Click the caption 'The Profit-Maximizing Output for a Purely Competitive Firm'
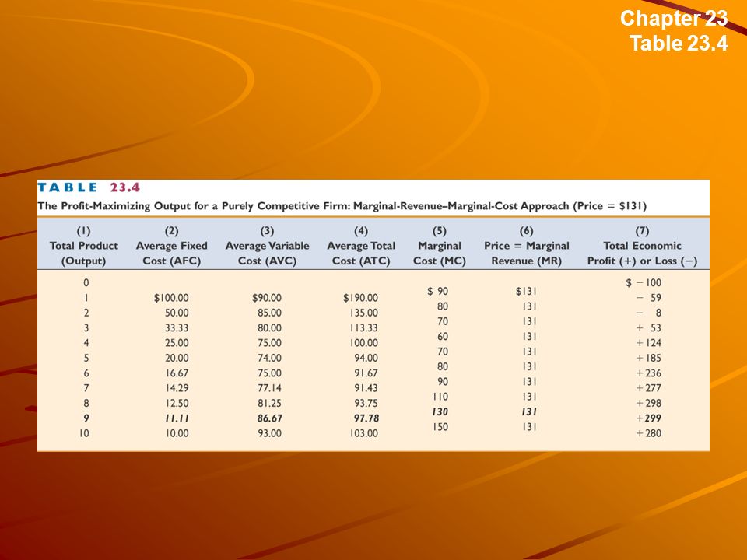The image size is (747, 560). coord(194,206)
